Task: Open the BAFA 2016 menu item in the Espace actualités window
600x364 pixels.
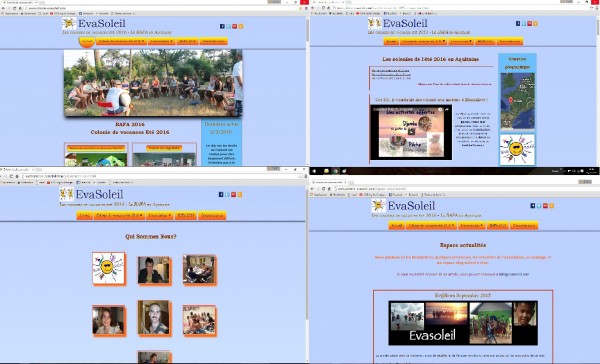Action: coord(497,226)
